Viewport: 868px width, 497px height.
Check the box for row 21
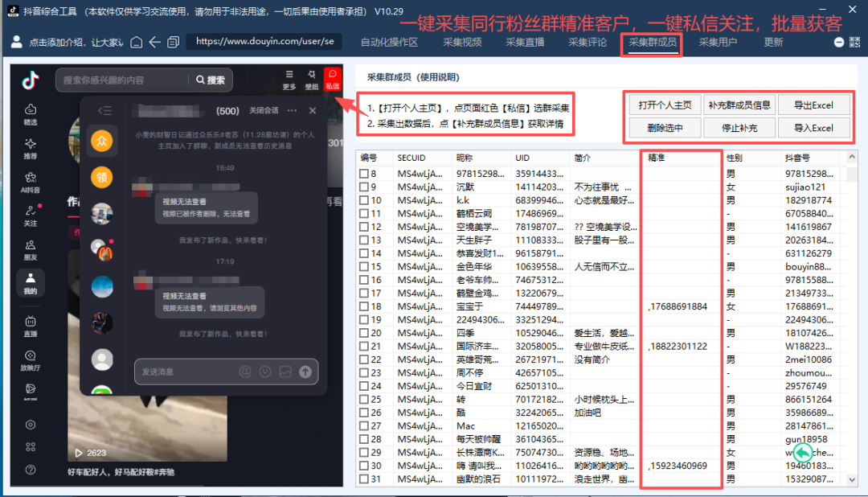(x=364, y=347)
